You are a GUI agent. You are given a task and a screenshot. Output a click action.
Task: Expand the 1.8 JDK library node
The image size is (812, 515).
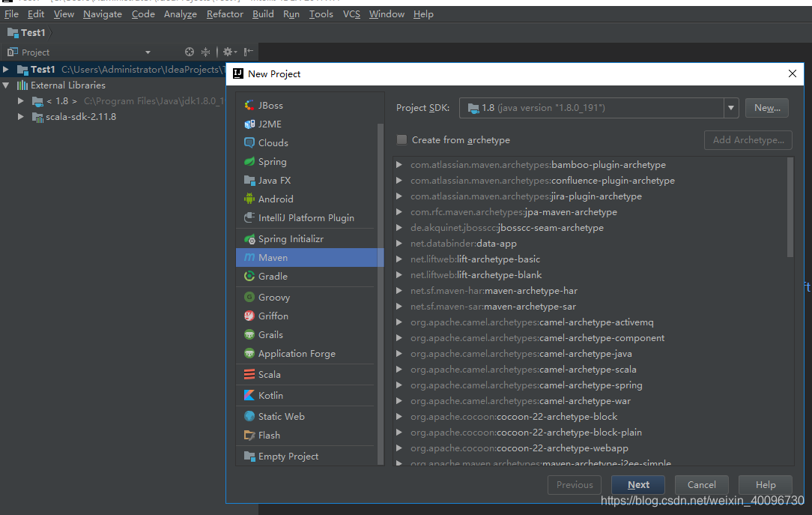click(21, 101)
